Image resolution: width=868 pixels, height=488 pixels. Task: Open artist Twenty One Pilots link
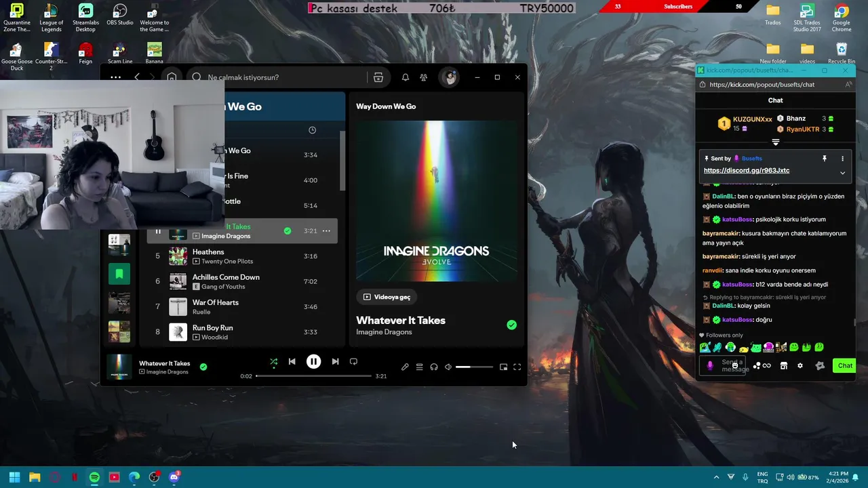pos(227,262)
